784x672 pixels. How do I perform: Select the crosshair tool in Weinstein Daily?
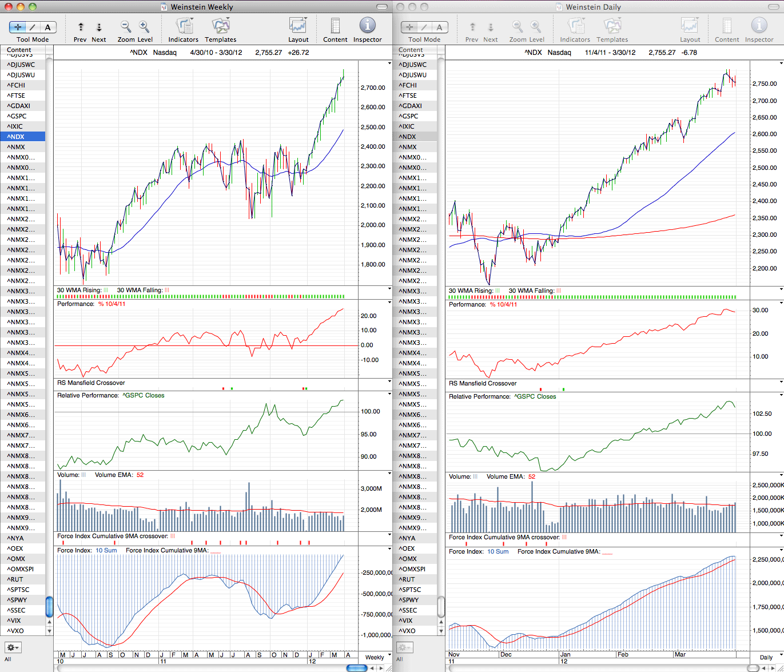pos(409,27)
